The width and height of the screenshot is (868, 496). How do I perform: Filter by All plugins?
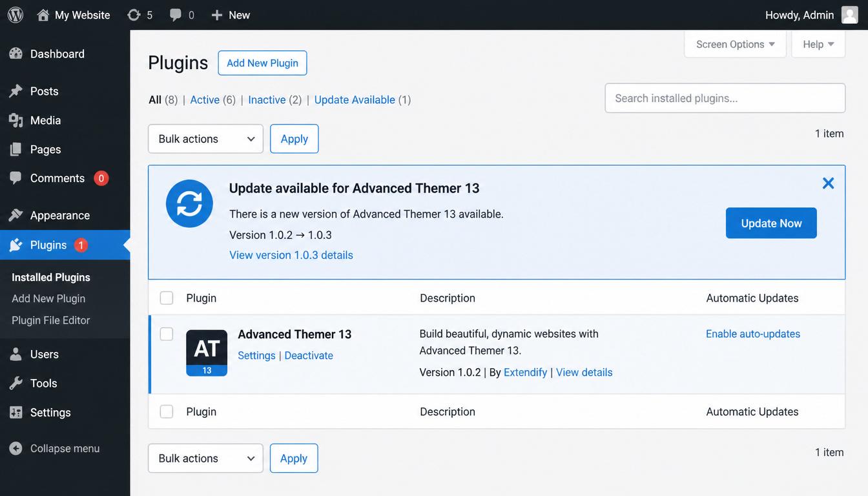point(155,99)
